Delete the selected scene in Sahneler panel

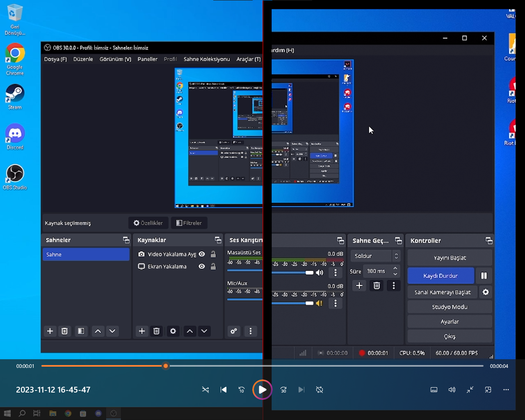click(64, 331)
